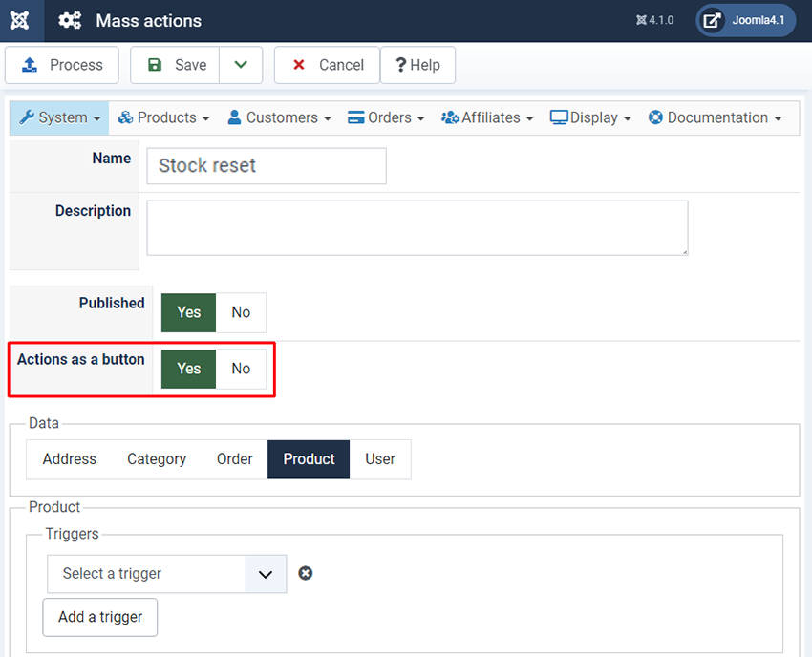Remove the trigger with the circled X
812x657 pixels.
point(305,573)
